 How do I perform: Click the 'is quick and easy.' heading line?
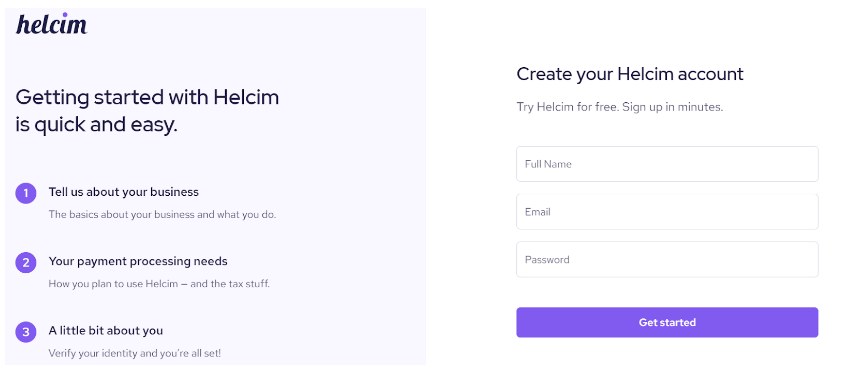click(96, 125)
